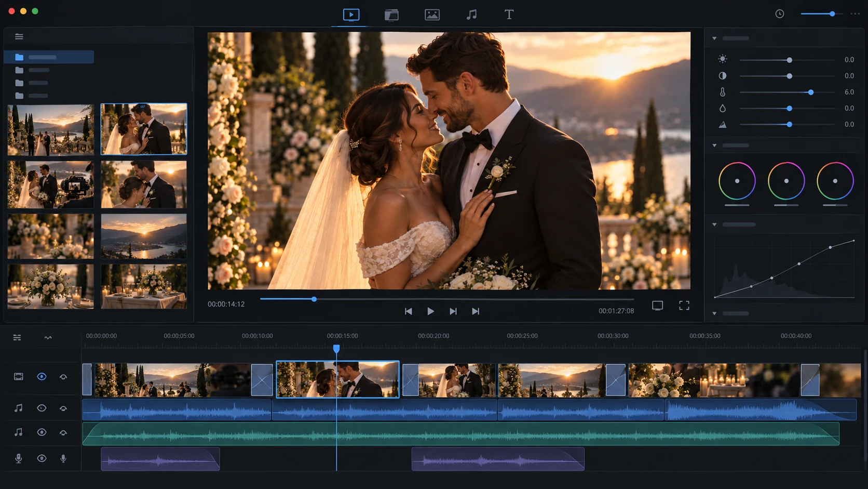Toggle video track lock icon

[x=63, y=377]
